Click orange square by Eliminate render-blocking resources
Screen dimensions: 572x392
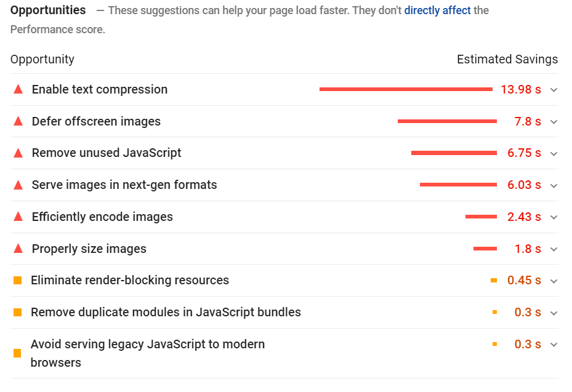(x=17, y=281)
